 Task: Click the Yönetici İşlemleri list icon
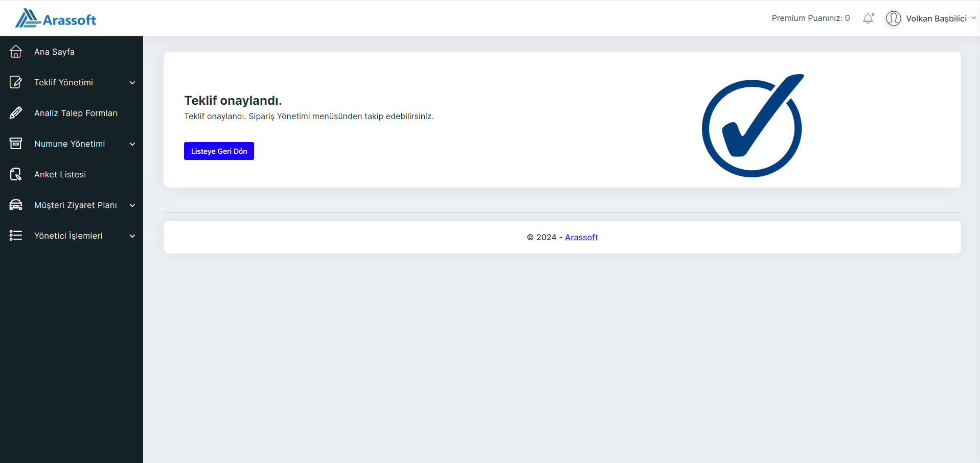(16, 236)
